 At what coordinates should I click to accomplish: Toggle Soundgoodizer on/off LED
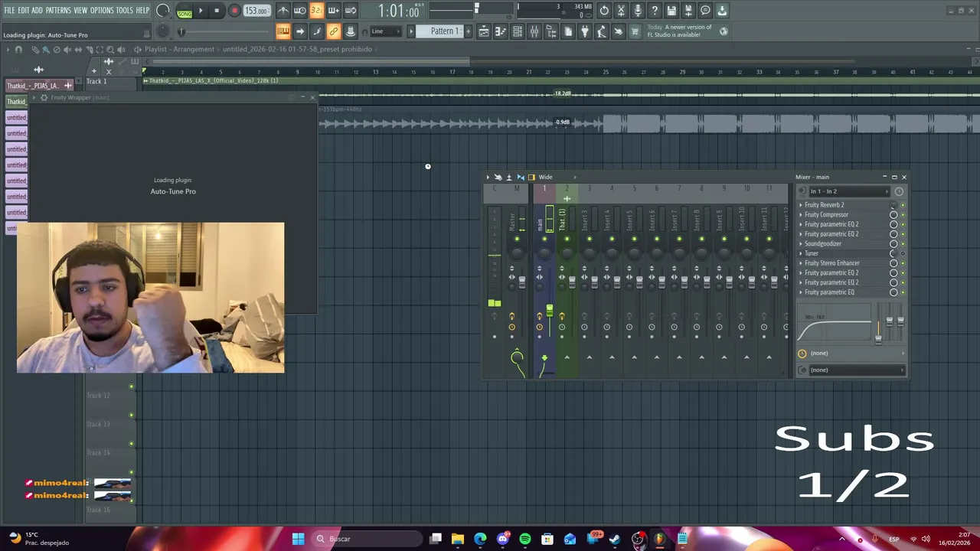pyautogui.click(x=903, y=243)
